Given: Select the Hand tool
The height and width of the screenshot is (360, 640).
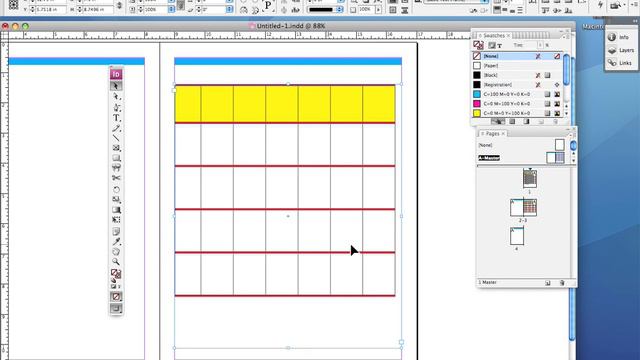Looking at the screenshot, I should (x=116, y=251).
